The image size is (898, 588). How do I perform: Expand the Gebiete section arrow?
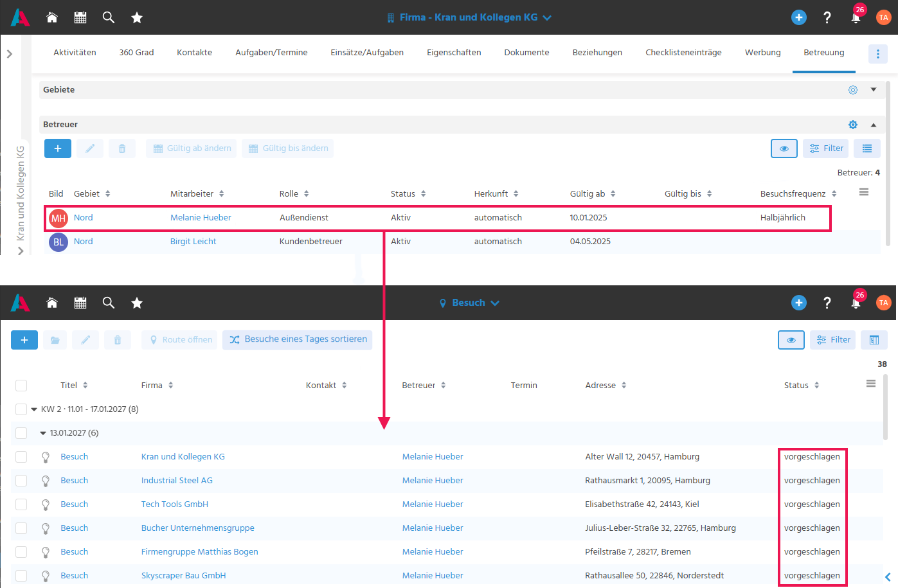click(874, 90)
